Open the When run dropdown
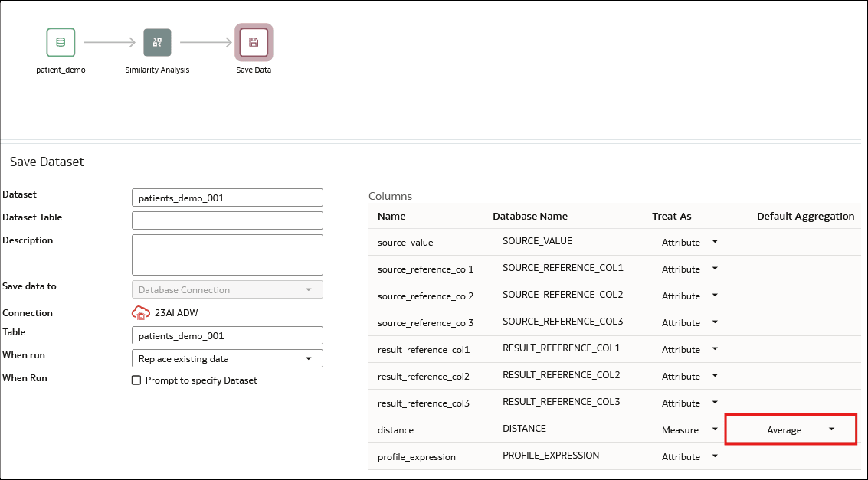 click(228, 358)
